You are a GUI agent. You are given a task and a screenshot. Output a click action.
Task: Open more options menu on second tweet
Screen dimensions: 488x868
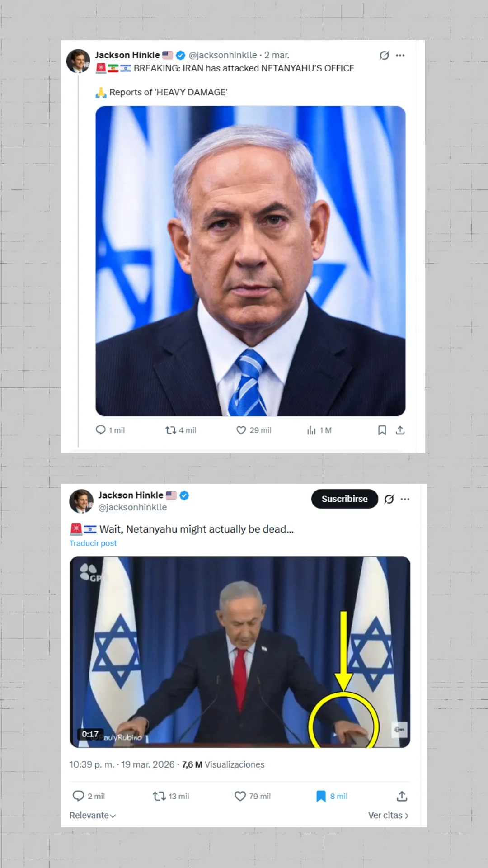coord(405,499)
